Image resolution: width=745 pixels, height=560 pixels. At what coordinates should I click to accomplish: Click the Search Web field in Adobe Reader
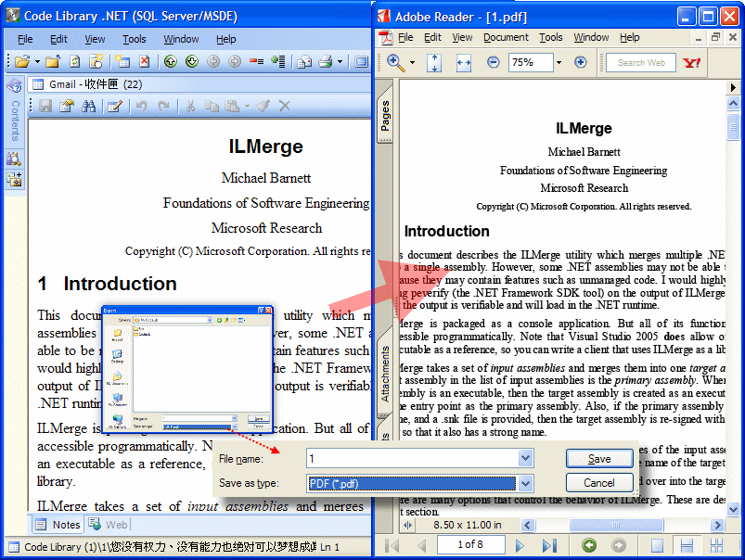(641, 63)
